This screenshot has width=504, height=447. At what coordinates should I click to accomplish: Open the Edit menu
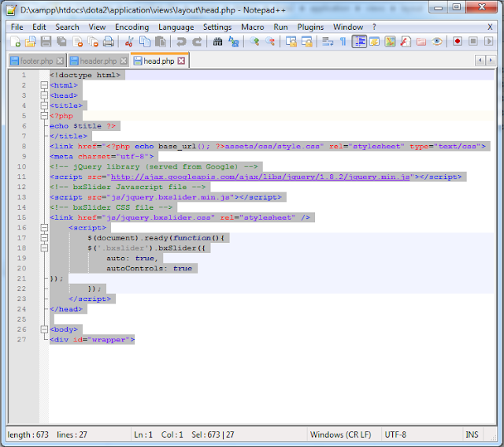click(x=39, y=27)
